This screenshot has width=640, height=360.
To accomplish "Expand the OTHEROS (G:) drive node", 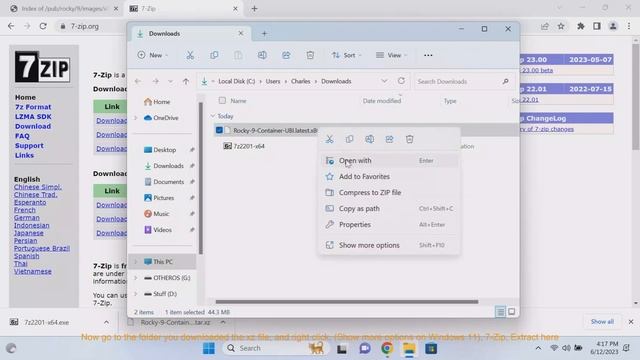I will (136, 278).
